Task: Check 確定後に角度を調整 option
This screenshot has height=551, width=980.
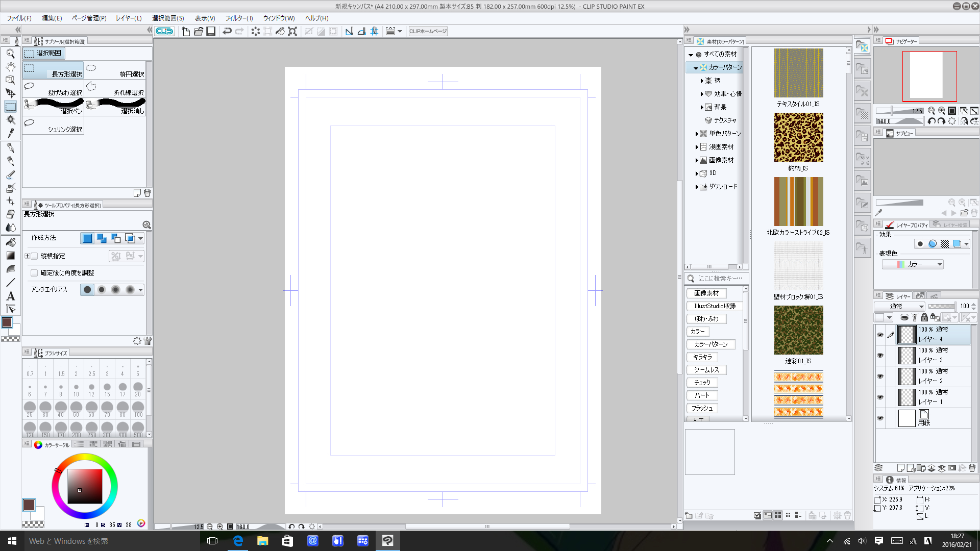Action: coord(35,273)
